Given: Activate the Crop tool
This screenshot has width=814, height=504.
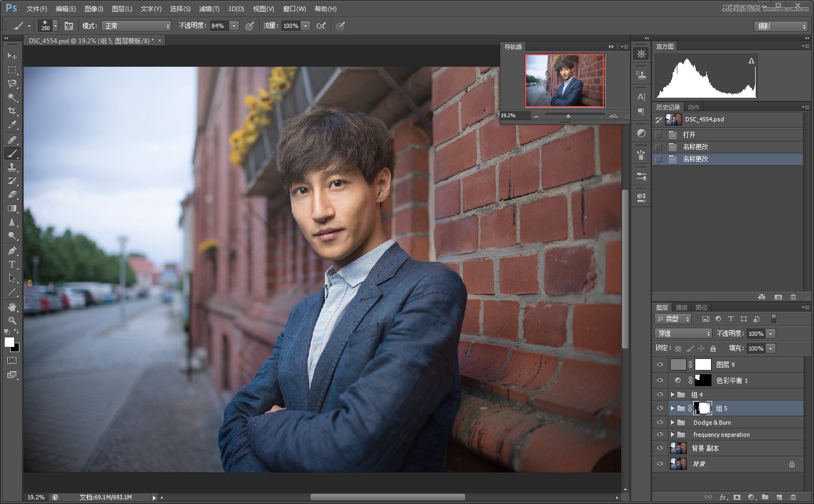Looking at the screenshot, I should pos(12,111).
